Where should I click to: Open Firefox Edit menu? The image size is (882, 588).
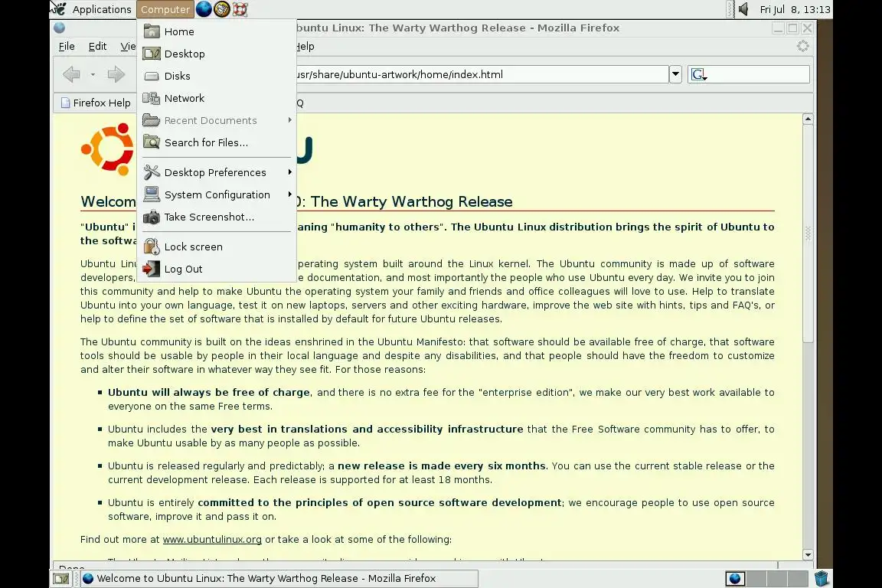coord(97,46)
